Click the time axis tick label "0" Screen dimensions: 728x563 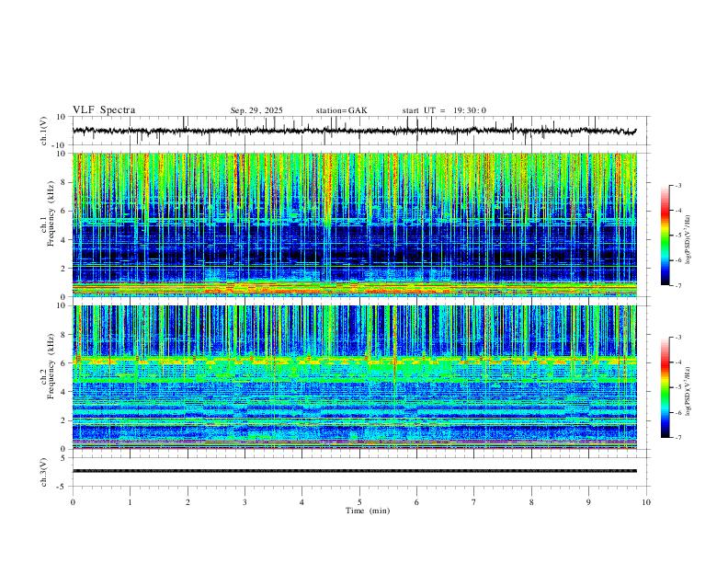pyautogui.click(x=73, y=502)
